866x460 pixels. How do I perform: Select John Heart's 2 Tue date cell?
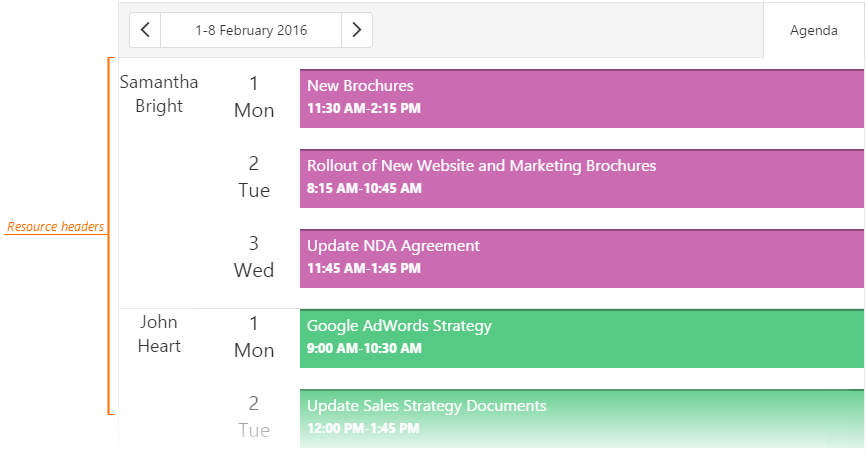[x=254, y=417]
